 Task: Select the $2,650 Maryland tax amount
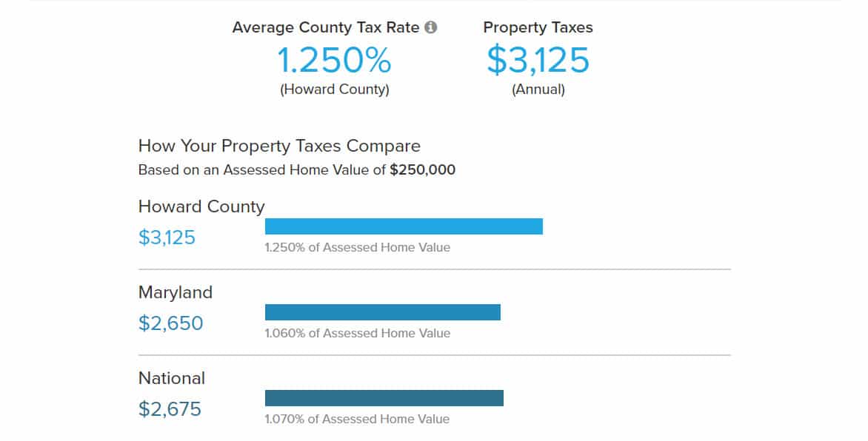170,323
